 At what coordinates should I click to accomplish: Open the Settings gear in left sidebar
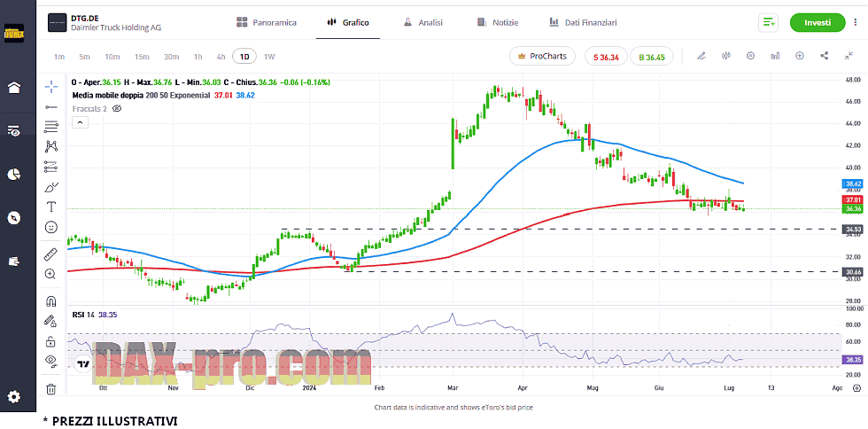(x=14, y=397)
